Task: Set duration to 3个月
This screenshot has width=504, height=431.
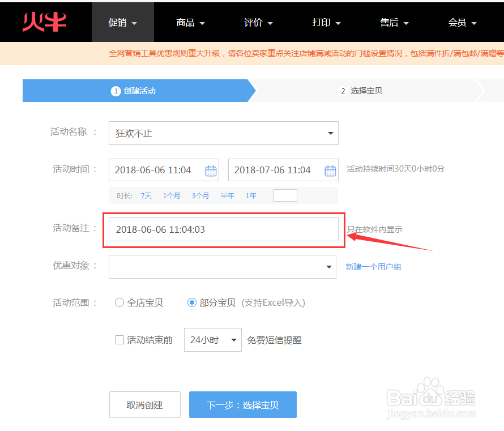Action: pos(200,196)
